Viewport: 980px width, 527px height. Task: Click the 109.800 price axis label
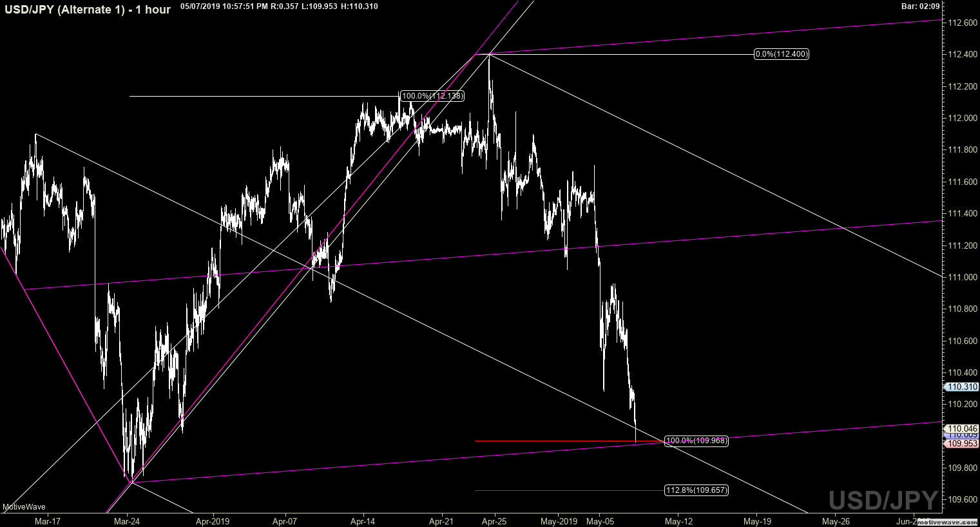(x=963, y=468)
